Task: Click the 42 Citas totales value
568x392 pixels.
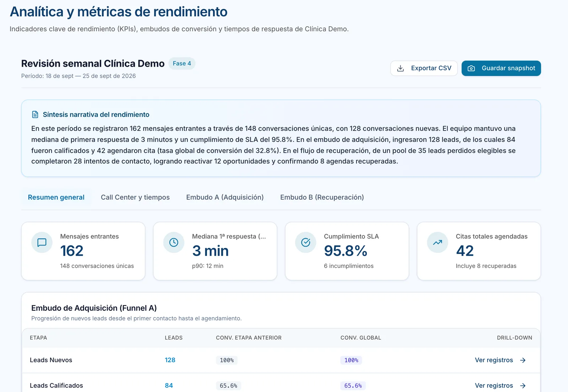Action: [x=465, y=251]
